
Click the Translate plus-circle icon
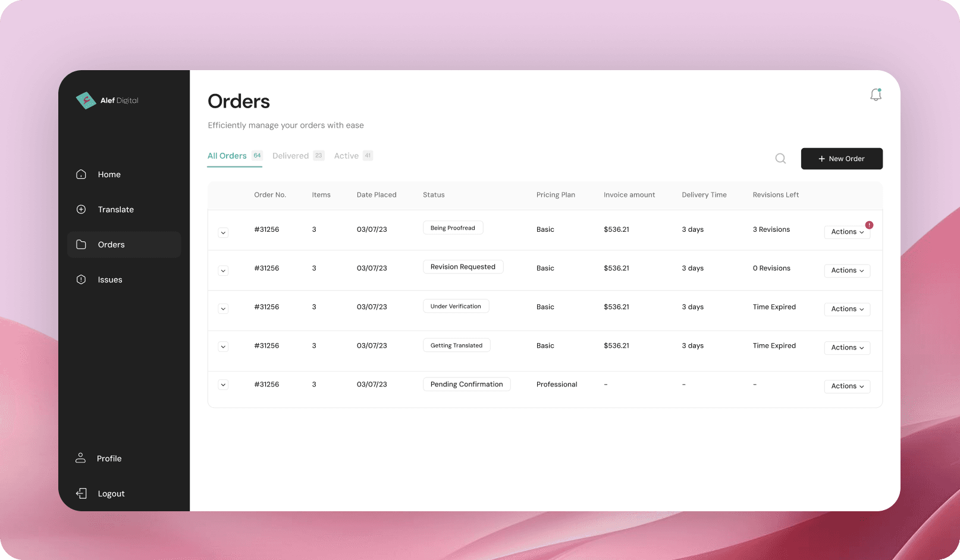81,209
